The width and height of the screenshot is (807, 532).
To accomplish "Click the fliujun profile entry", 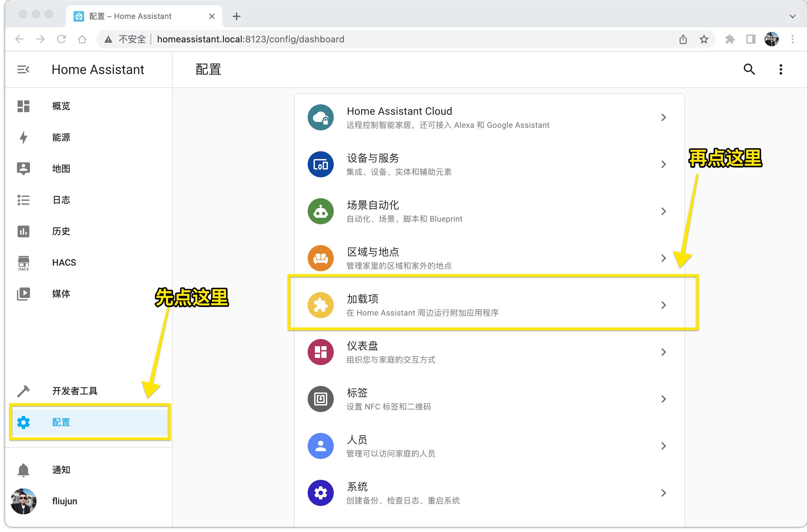I will click(x=65, y=501).
